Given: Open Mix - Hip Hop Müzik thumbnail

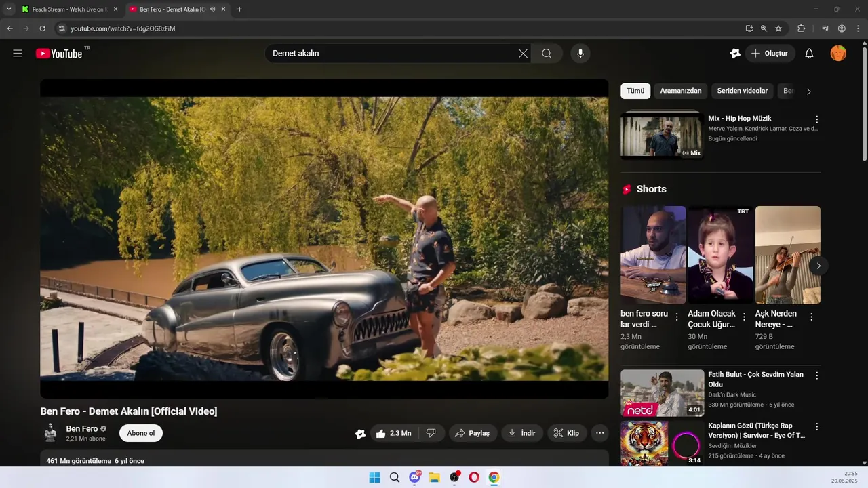Looking at the screenshot, I should pos(661,135).
